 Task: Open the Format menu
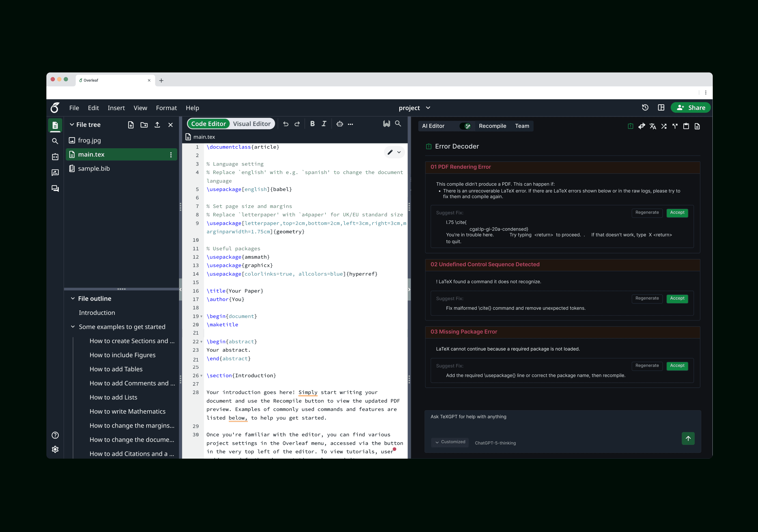tap(166, 108)
